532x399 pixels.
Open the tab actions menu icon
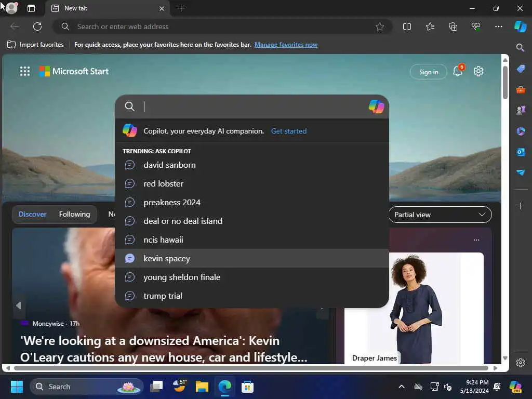31,8
